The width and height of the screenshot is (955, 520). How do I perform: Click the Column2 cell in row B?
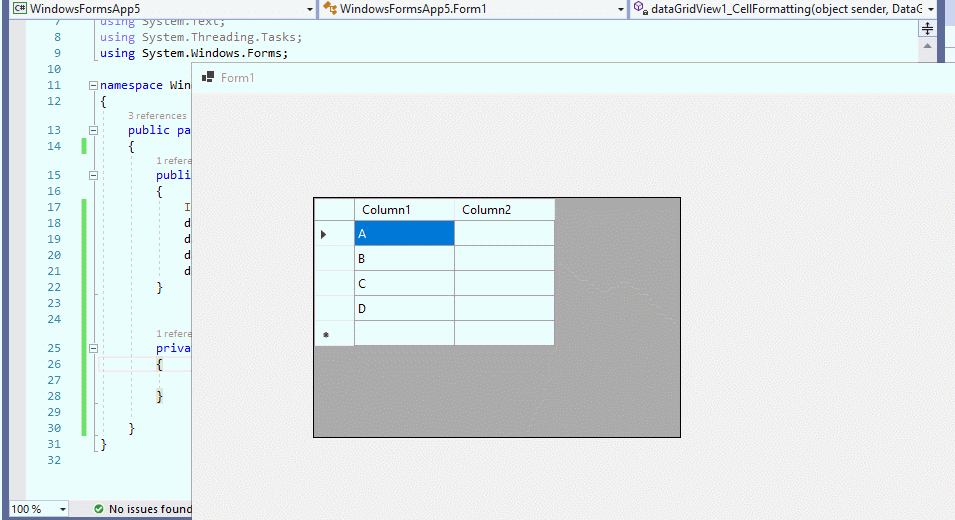(x=504, y=258)
